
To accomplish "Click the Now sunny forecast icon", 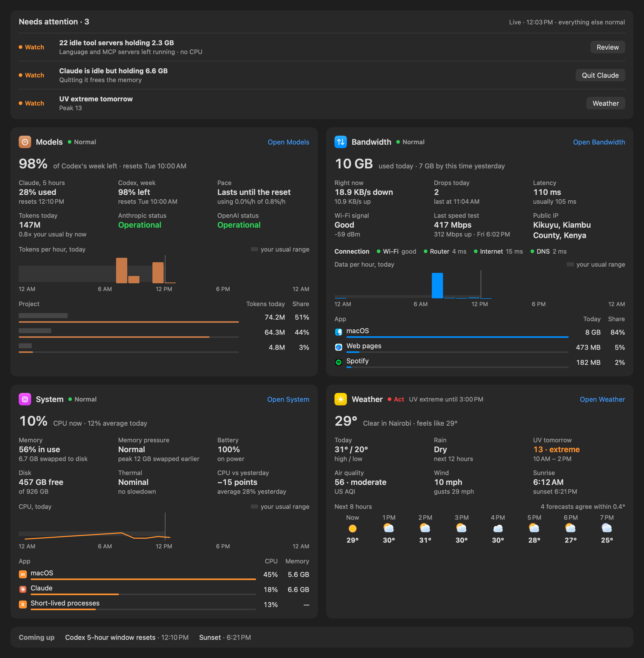I will (352, 528).
